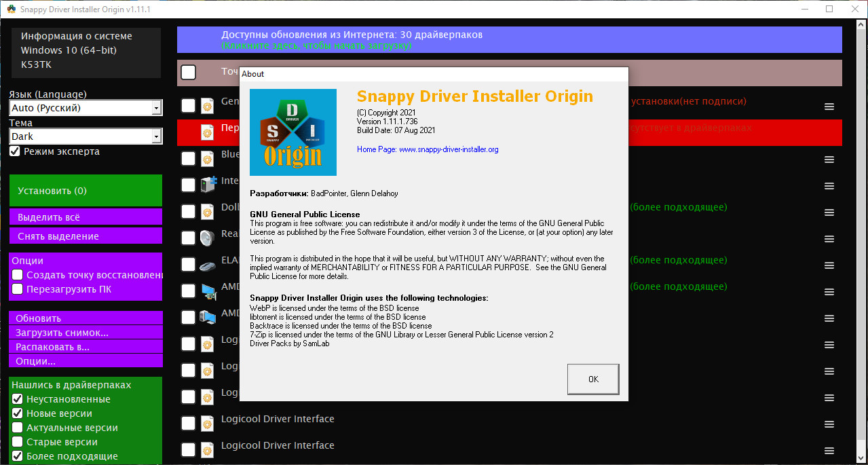Open the hamburger menu on the Realtek row
868x465 pixels.
point(829,239)
